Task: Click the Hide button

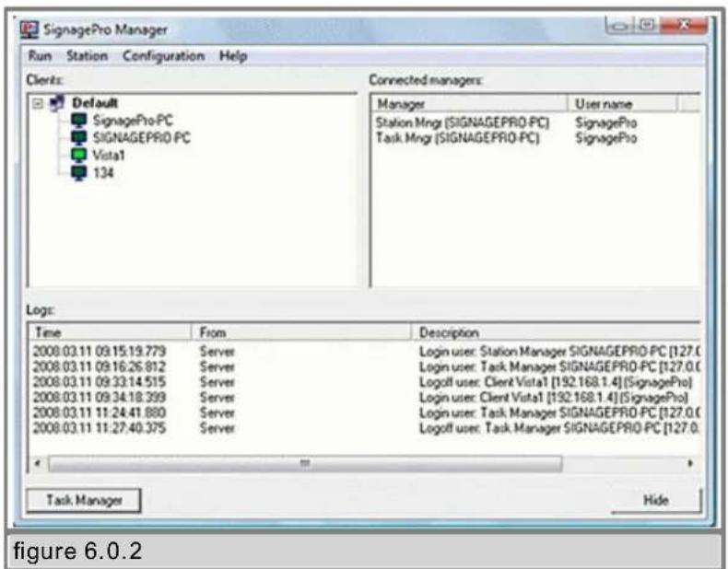Action: click(655, 500)
